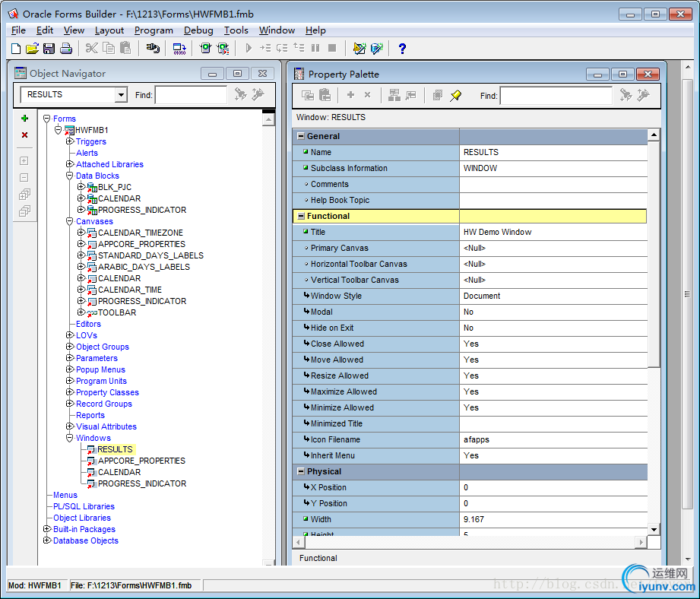Open the File menu
700x599 pixels.
(x=18, y=30)
